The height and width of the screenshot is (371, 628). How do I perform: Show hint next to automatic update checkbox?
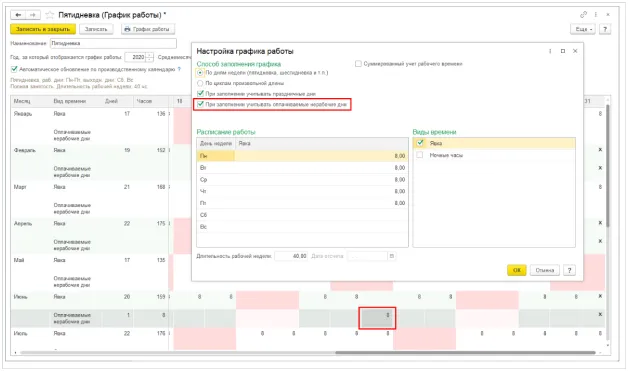tap(179, 69)
